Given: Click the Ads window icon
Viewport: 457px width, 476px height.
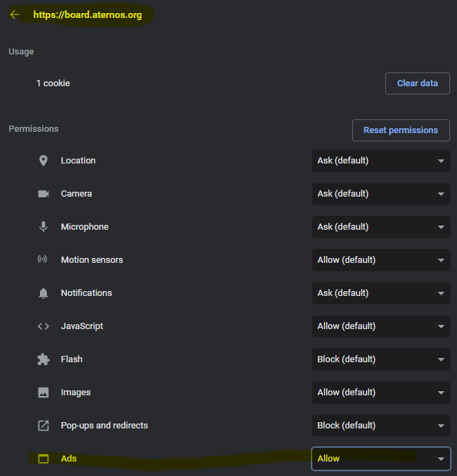Looking at the screenshot, I should (x=43, y=458).
